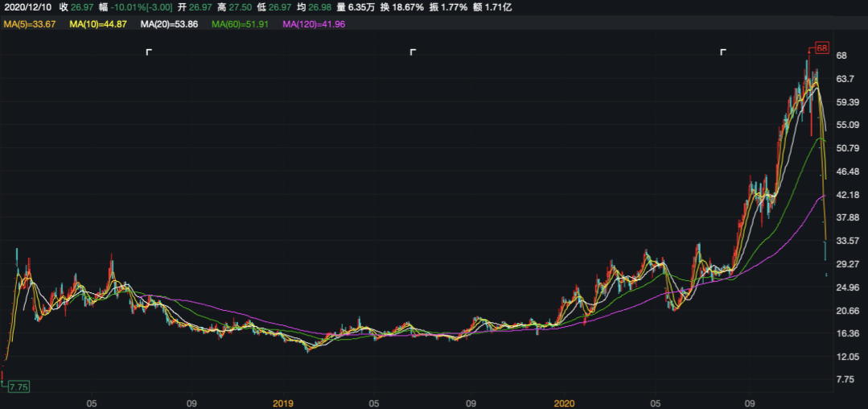This screenshot has height=409, width=868.
Task: Click the middle corner marker icon above chart
Action: (x=413, y=52)
